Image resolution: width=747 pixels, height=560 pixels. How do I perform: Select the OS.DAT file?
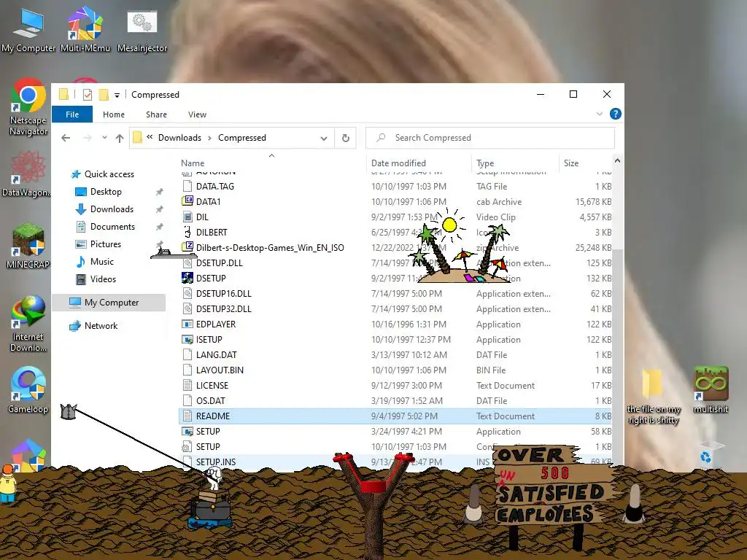pyautogui.click(x=395, y=401)
